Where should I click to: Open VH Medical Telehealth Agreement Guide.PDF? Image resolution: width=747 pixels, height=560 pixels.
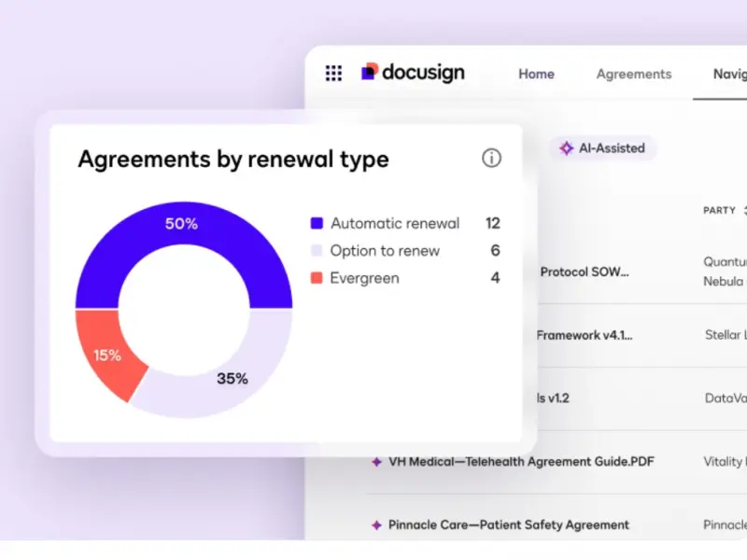tap(508, 461)
